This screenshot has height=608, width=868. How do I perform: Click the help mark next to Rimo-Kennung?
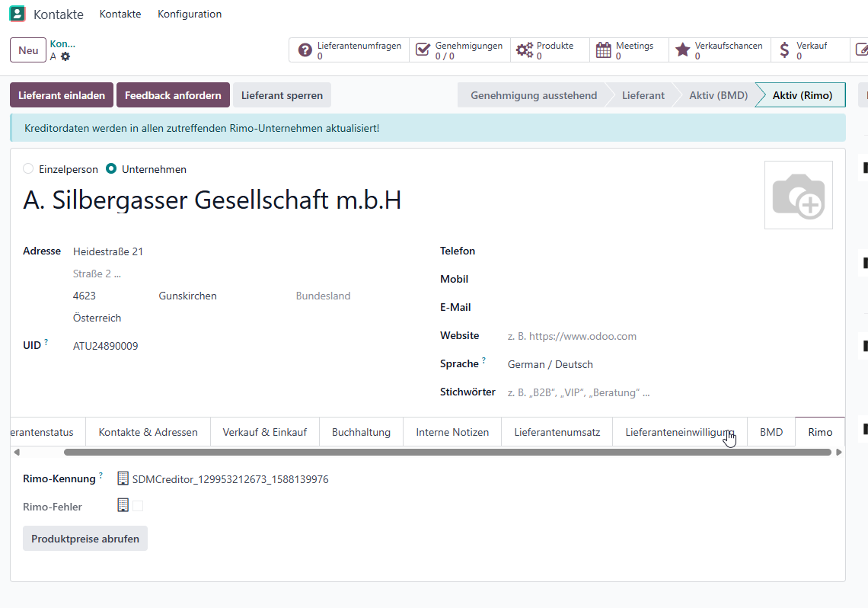tap(101, 475)
